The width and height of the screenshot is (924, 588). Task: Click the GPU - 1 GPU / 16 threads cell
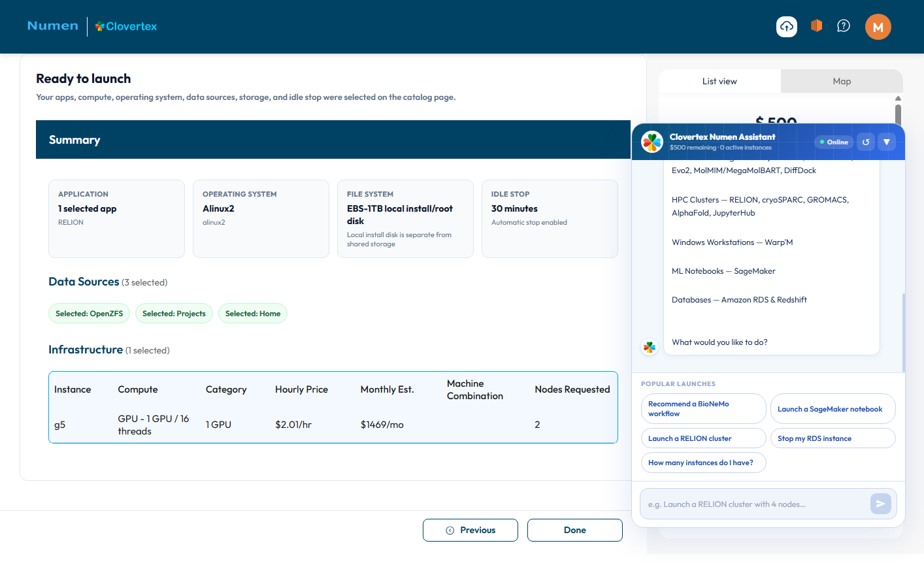pos(154,425)
